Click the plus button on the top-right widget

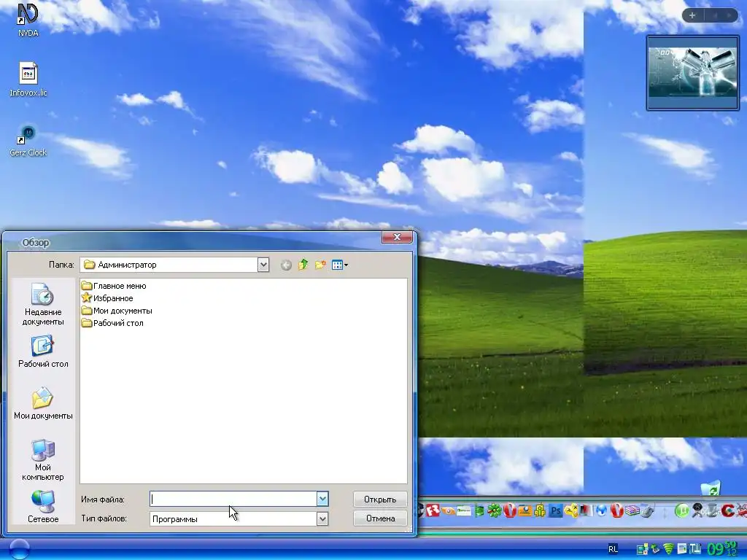[692, 15]
